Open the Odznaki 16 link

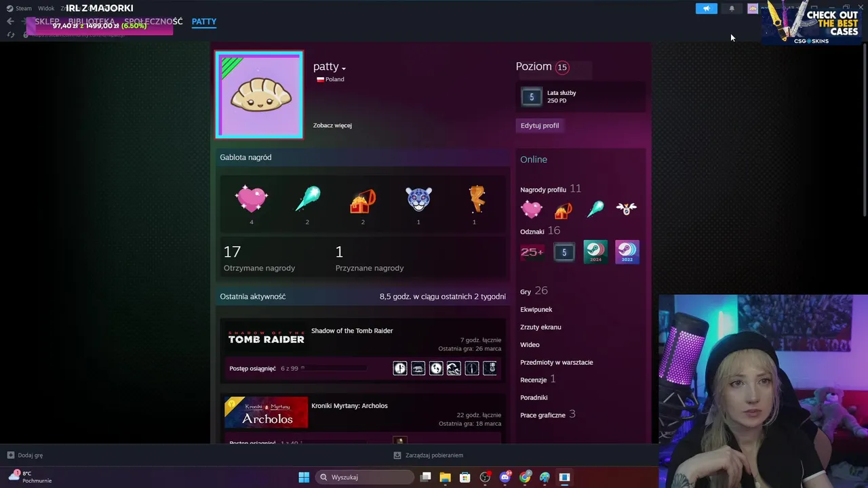540,231
